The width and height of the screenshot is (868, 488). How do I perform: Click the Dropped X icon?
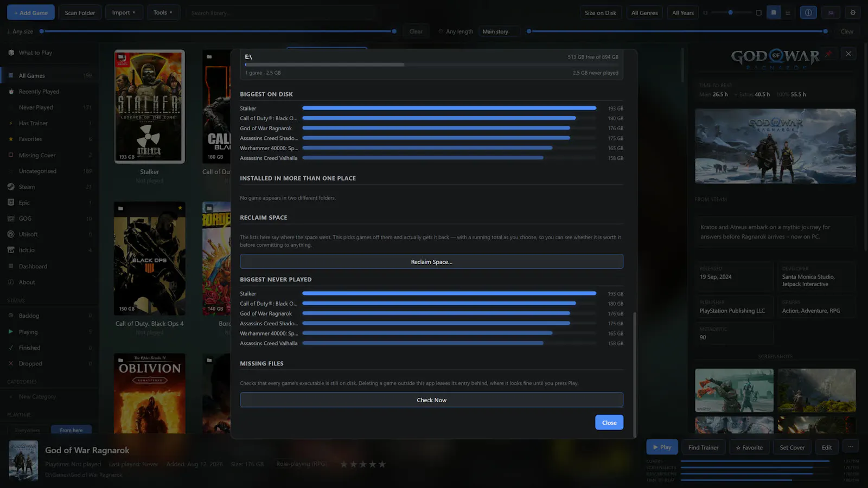pyautogui.click(x=11, y=363)
